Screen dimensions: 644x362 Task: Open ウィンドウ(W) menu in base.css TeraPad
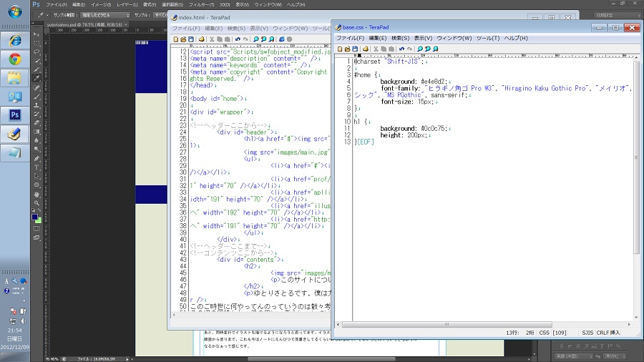[x=454, y=38]
